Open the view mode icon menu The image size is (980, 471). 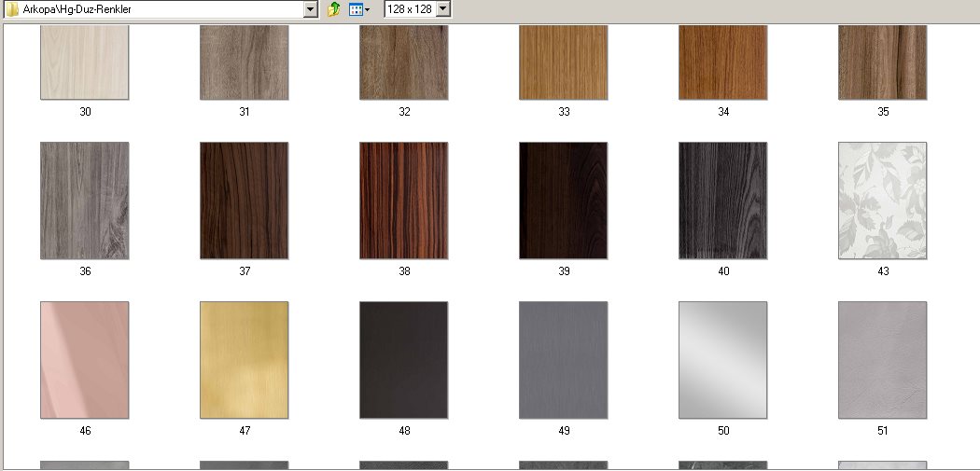pos(358,9)
